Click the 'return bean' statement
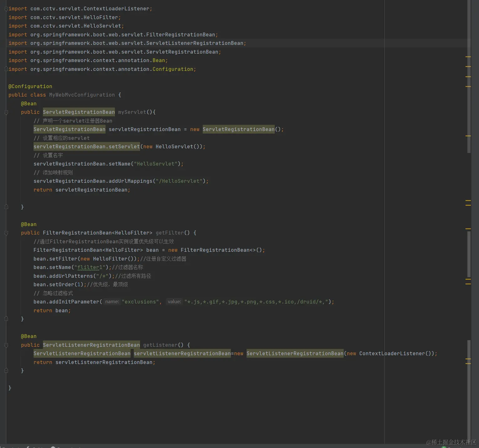The height and width of the screenshot is (448, 479). coord(52,310)
